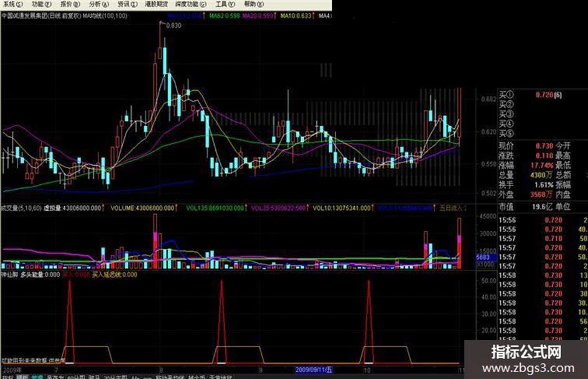Viewport: 588px width, 379px height.
Task: Open the 帮助(H) menu
Action: (253, 4)
